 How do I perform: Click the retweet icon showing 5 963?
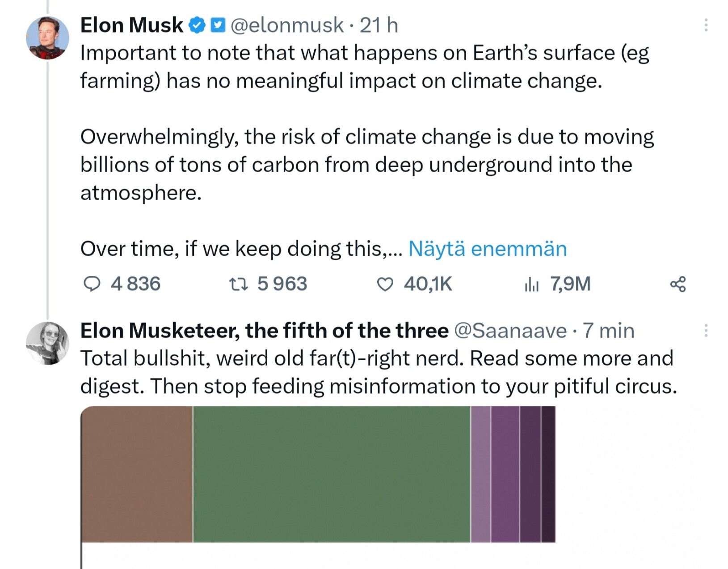pos(238,284)
